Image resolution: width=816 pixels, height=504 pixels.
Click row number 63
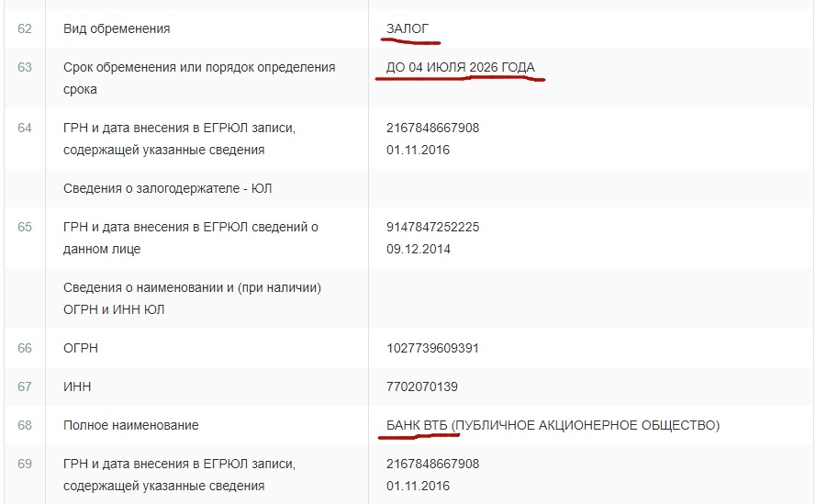pyautogui.click(x=25, y=67)
